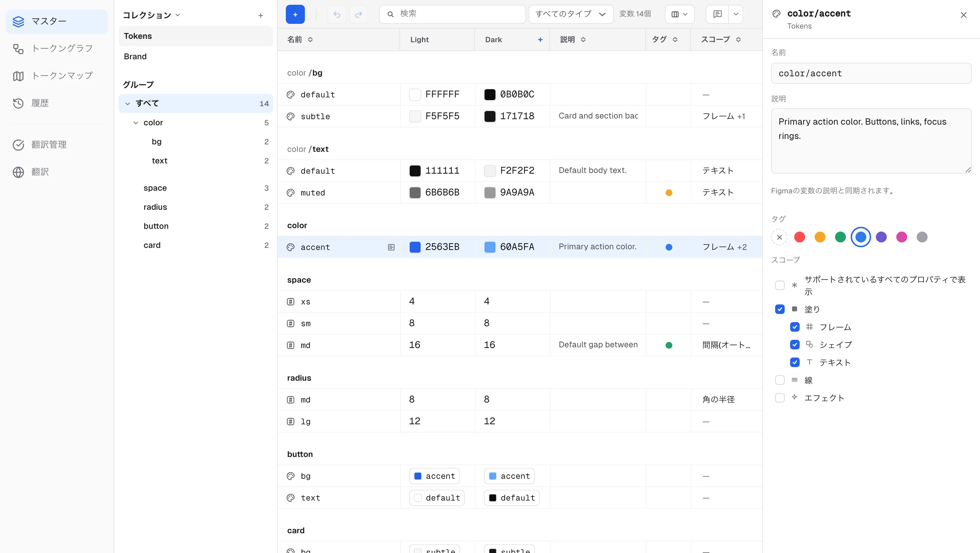Enable the 線 scope checkbox
This screenshot has width=980, height=553.
pos(780,380)
